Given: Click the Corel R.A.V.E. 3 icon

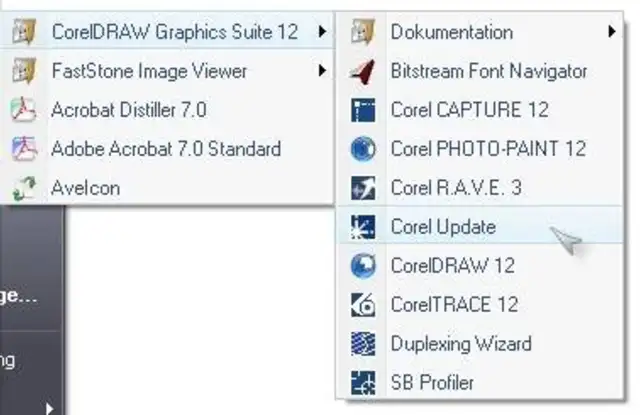Looking at the screenshot, I should [x=362, y=188].
